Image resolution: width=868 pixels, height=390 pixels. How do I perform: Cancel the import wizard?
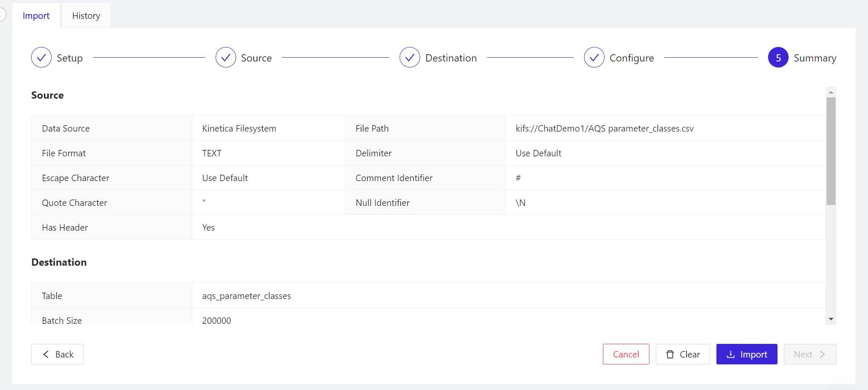click(x=625, y=354)
